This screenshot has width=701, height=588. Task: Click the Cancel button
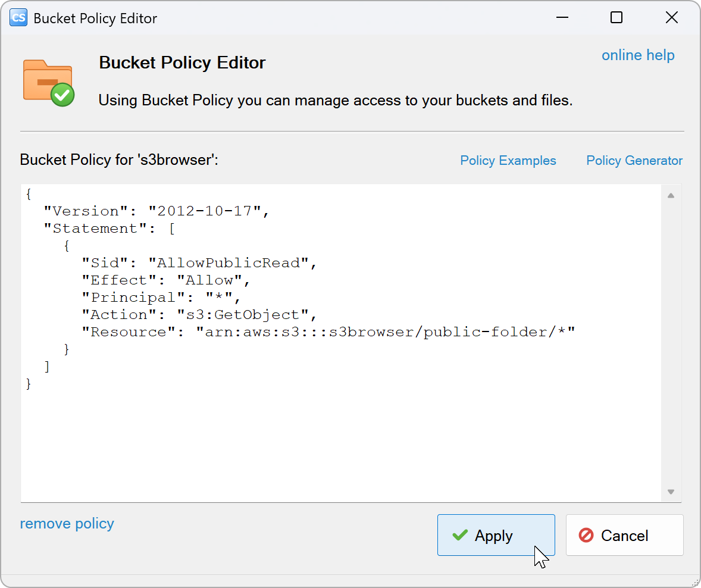coord(624,535)
